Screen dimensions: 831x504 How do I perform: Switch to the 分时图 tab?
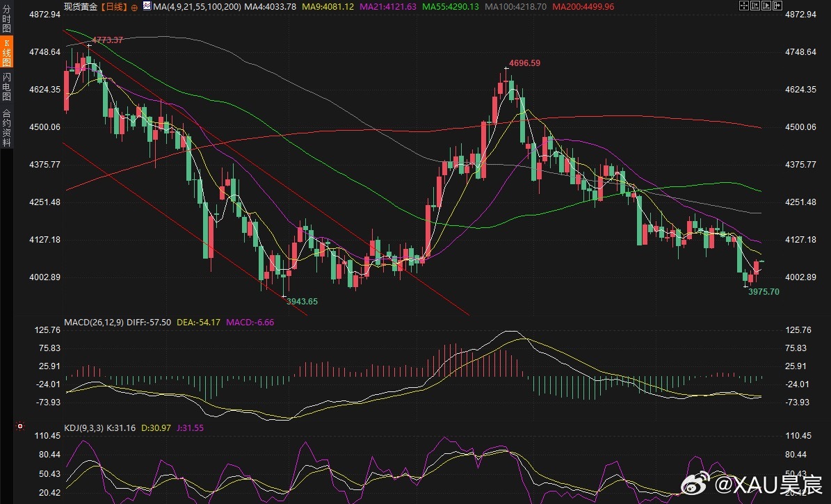click(x=6, y=20)
